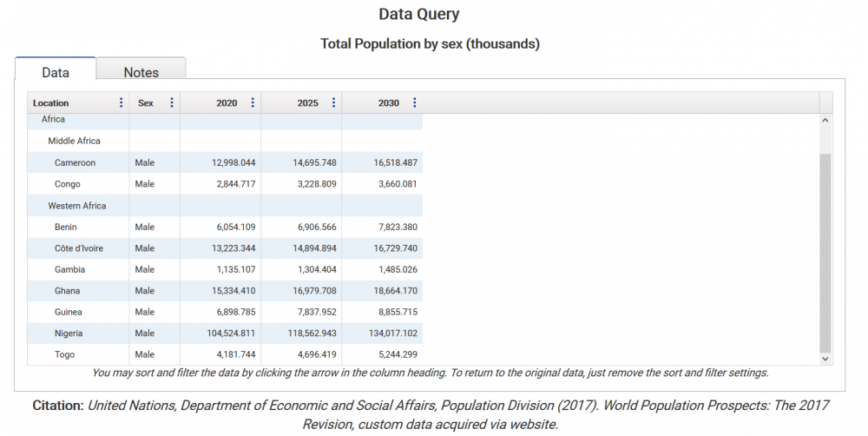Image resolution: width=868 pixels, height=436 pixels.
Task: Open the 2020 column options menu
Action: click(253, 102)
